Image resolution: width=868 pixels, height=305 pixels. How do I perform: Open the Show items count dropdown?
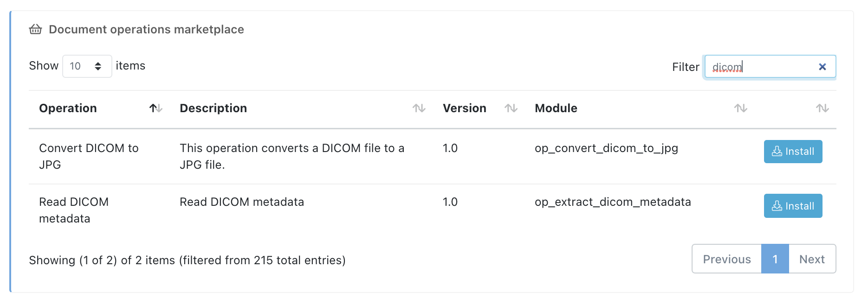(x=87, y=66)
